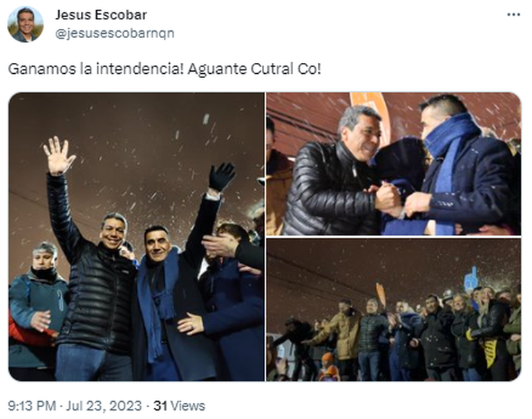Click the bare waving hand in left photo

pos(58,156)
